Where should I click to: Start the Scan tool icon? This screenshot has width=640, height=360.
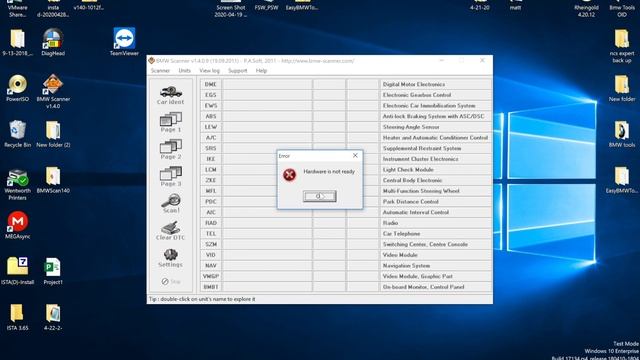(171, 204)
